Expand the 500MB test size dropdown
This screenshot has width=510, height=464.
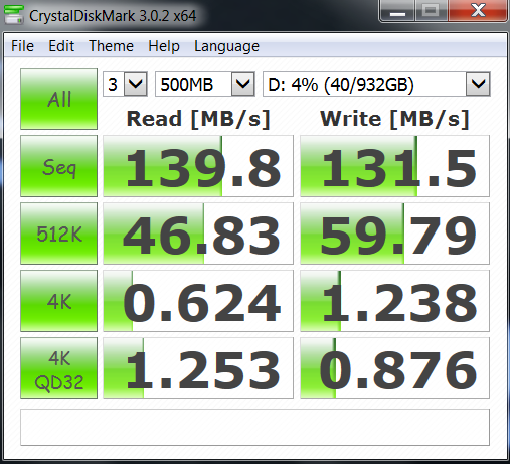pyautogui.click(x=242, y=84)
